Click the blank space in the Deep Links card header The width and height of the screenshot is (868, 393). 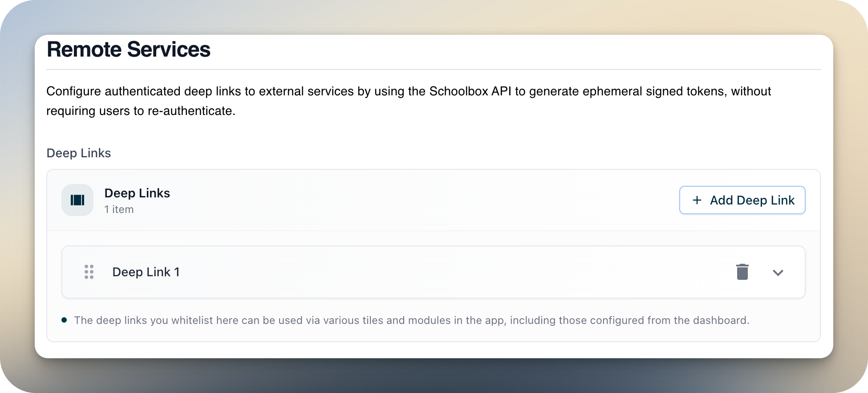click(423, 200)
